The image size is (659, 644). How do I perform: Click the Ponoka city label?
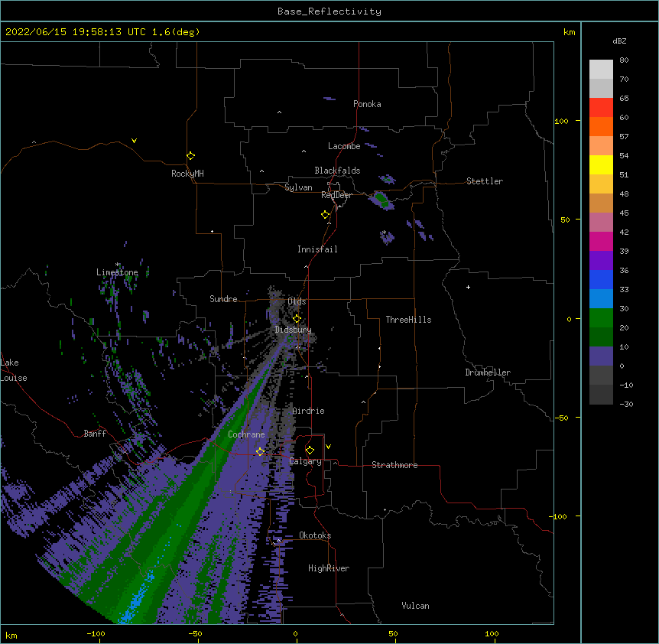coord(367,104)
